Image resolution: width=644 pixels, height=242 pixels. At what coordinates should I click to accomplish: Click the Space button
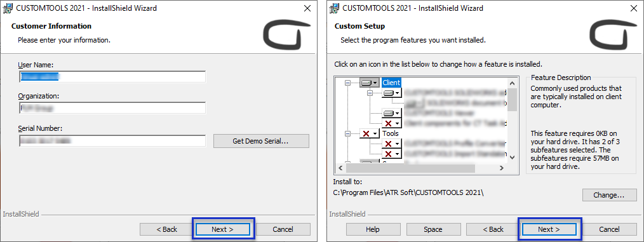433,229
